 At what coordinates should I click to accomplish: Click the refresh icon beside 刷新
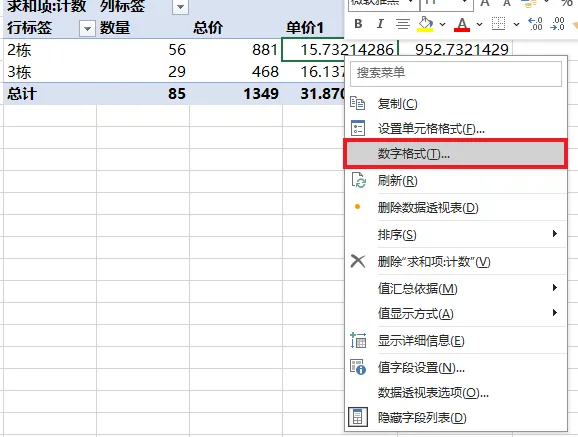tap(359, 180)
